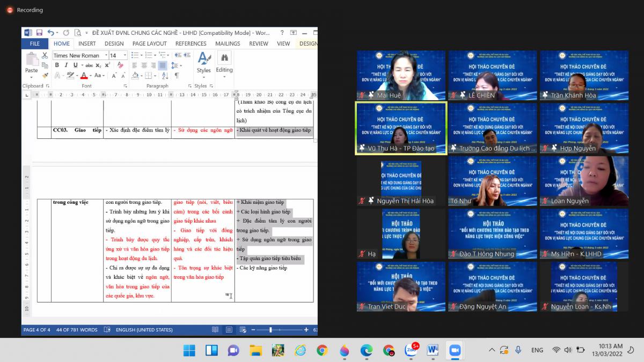
Task: Expand numbering list style dropdown
Action: tap(155, 55)
